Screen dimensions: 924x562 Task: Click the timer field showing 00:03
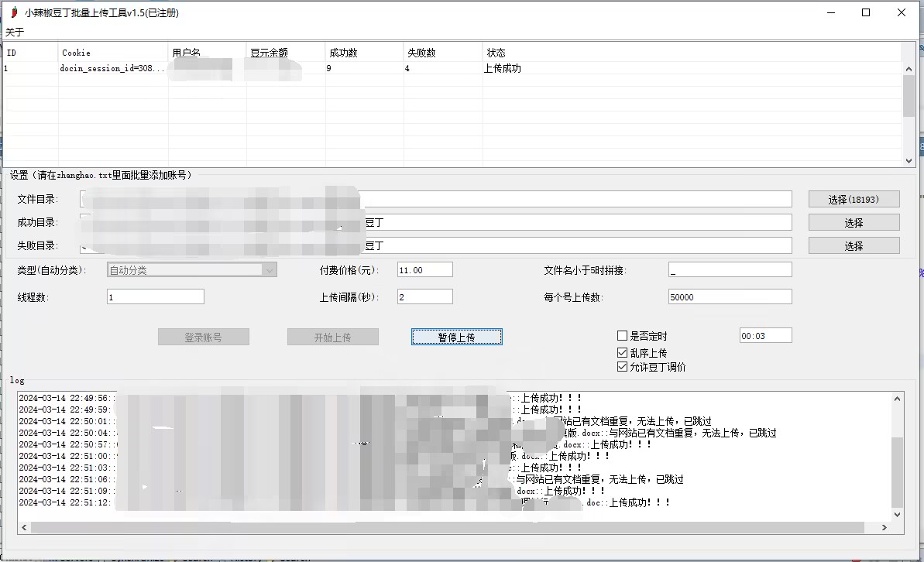pos(765,336)
